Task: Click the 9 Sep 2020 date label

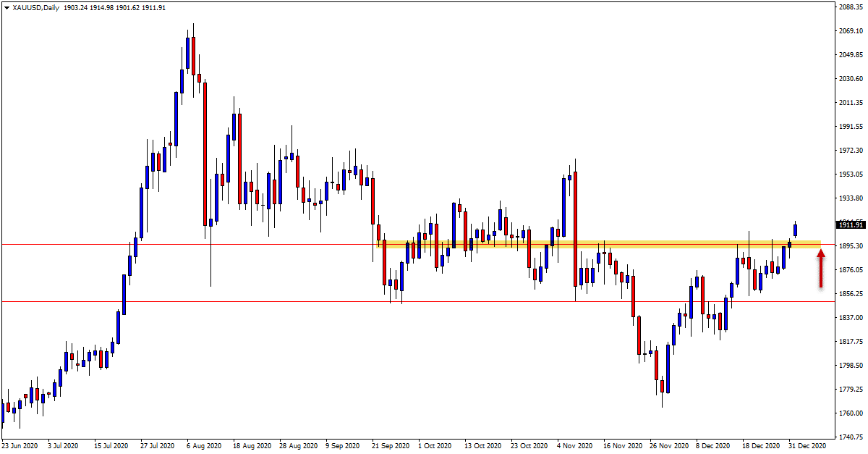Action: pyautogui.click(x=344, y=446)
